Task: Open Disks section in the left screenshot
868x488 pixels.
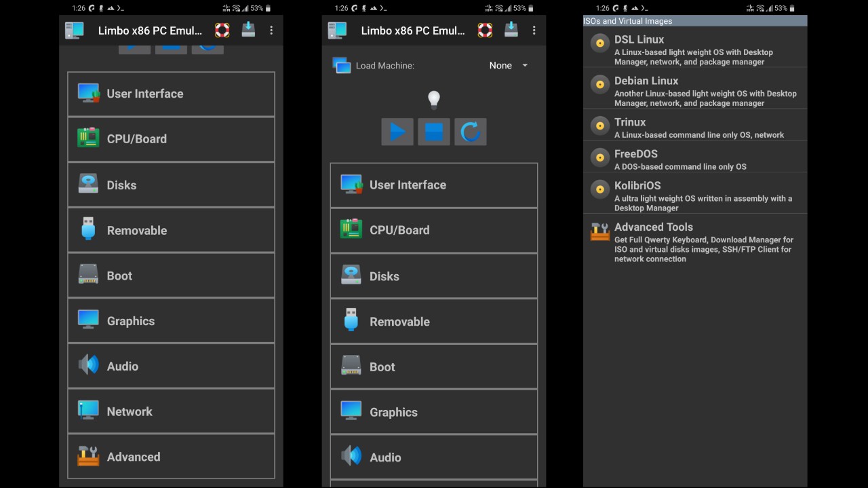Action: pos(171,185)
